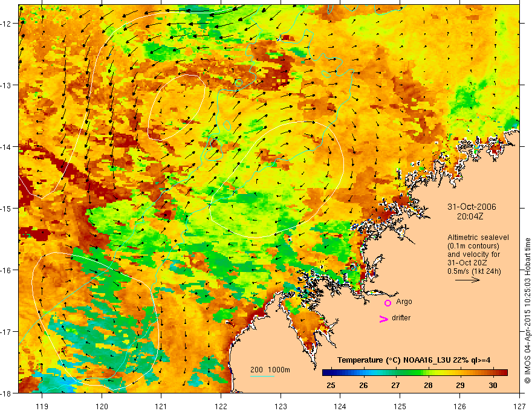Screen dimensions: 532x411
Task: Click the '31-Oct 20Z' text line
Action: coord(467,262)
